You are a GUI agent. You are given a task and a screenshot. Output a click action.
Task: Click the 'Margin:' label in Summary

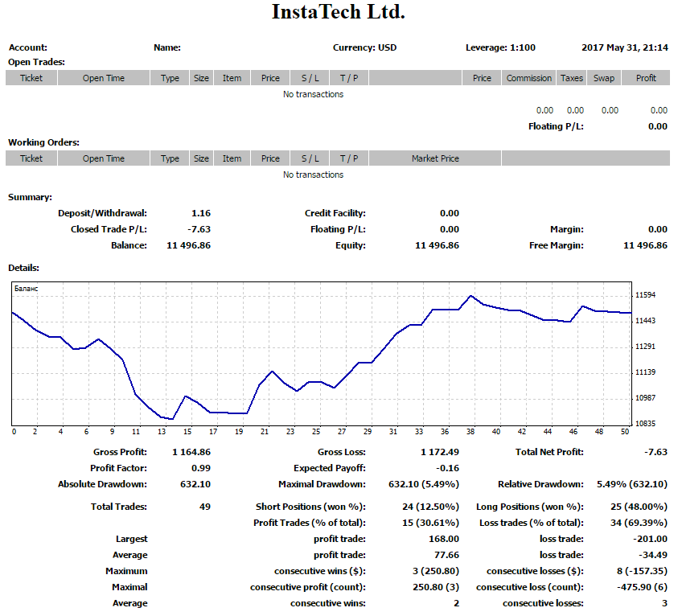coord(567,229)
